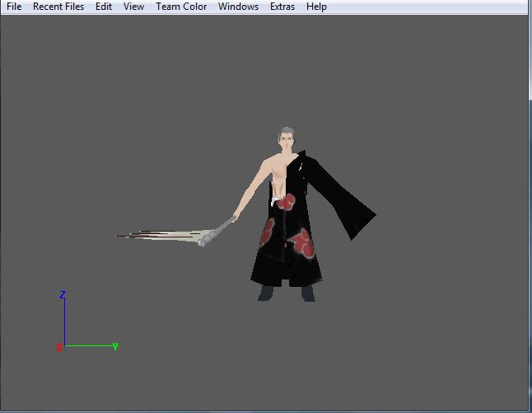
Task: Click the blue vertical Z axis line
Action: click(x=64, y=321)
